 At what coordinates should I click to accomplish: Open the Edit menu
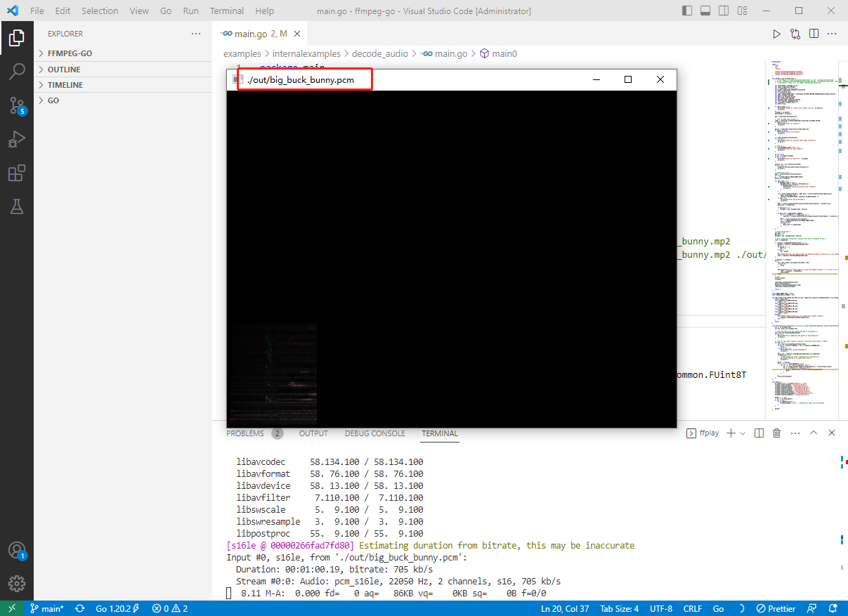[x=63, y=11]
